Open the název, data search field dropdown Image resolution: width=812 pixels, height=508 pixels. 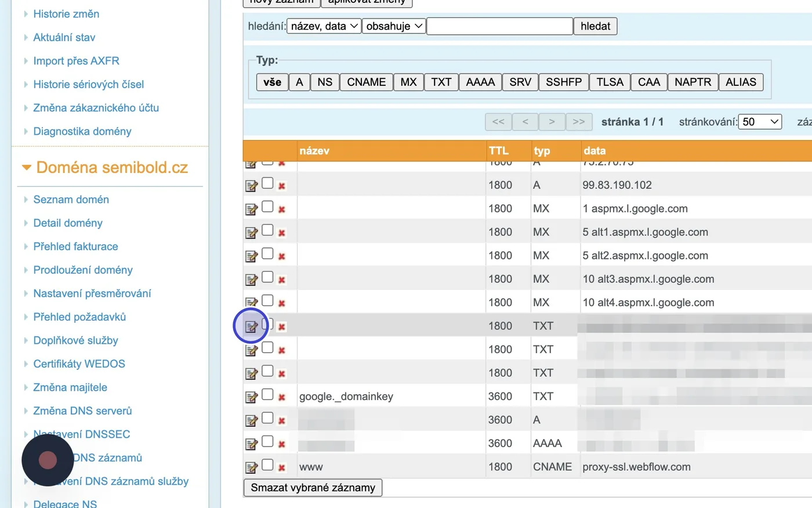coord(324,26)
